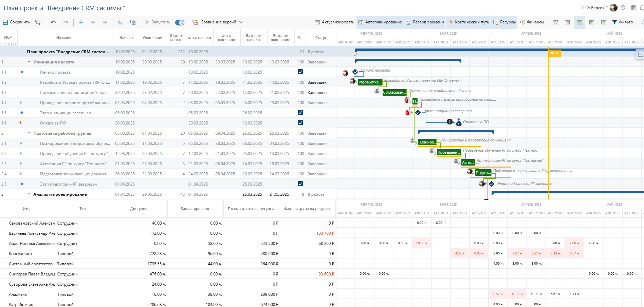Click the Актуализировать button
The width and height of the screenshot is (644, 307).
point(334,22)
